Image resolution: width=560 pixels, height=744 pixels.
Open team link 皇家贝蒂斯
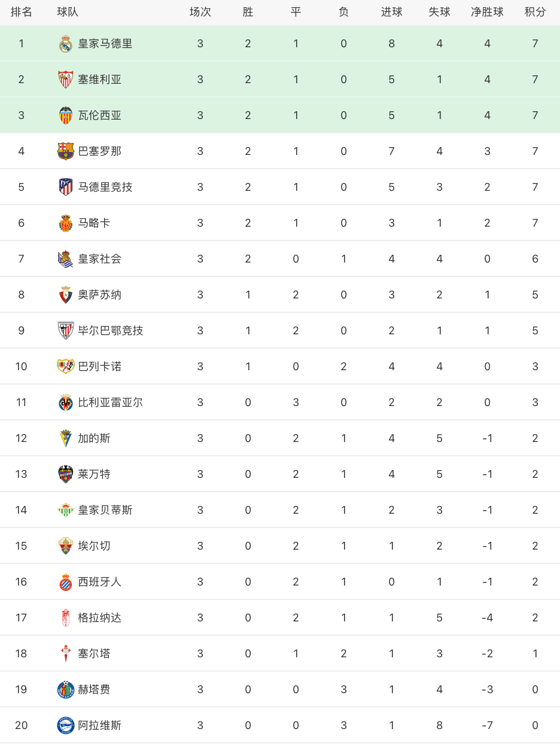pos(105,510)
